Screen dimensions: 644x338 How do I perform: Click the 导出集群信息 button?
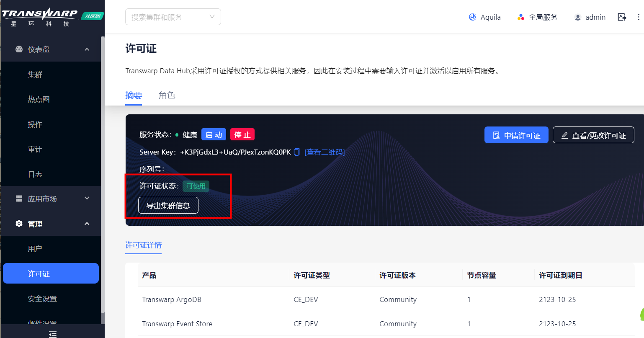[168, 205]
